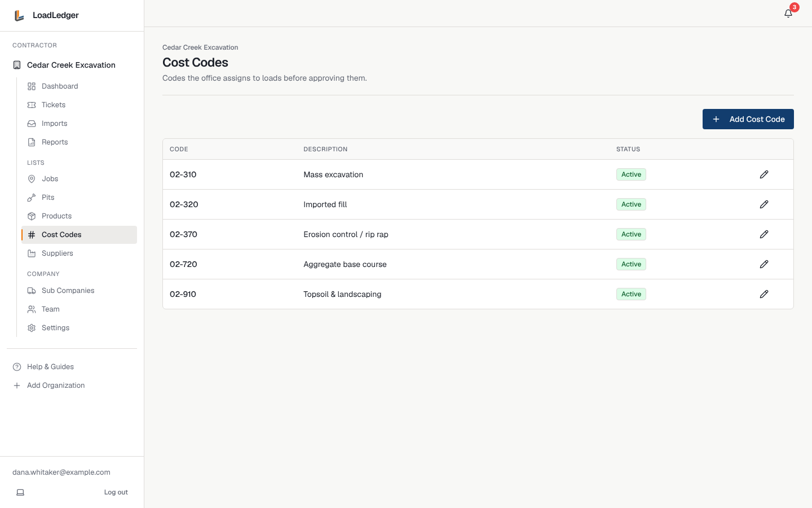Viewport: 812px width, 508px height.
Task: Click the Cedar Creek Excavation breadcrumb
Action: (x=200, y=47)
